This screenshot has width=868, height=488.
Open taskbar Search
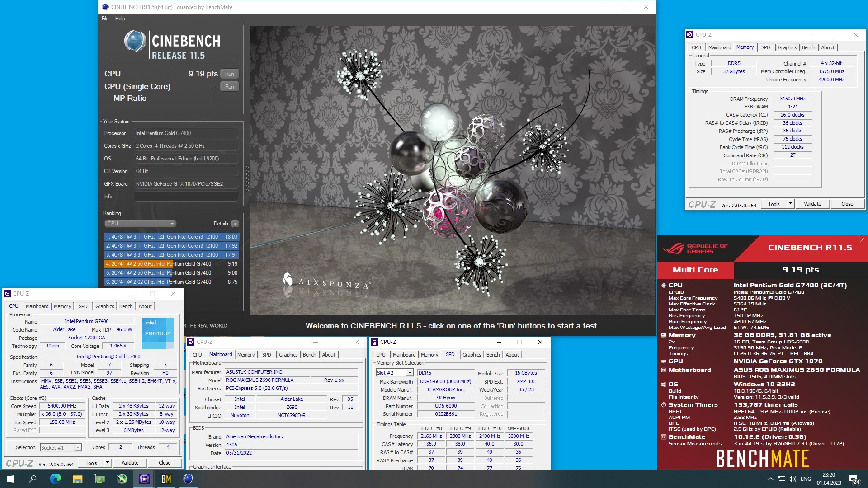click(x=33, y=479)
